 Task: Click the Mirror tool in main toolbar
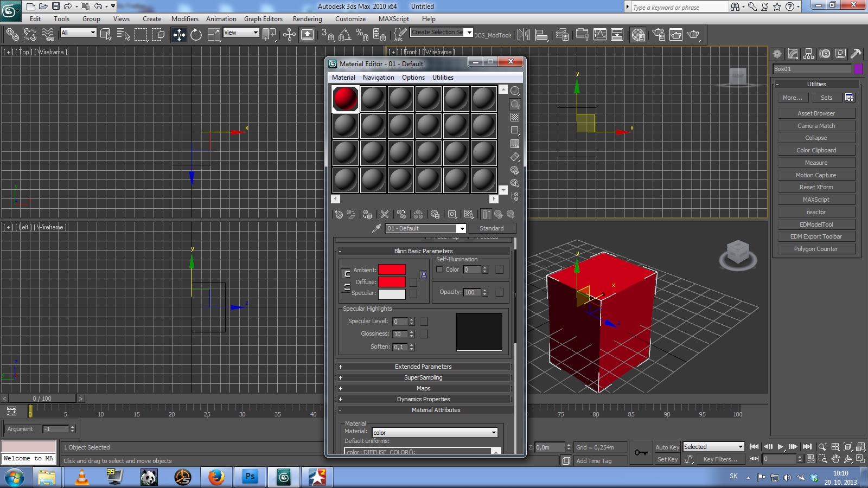[x=524, y=35]
